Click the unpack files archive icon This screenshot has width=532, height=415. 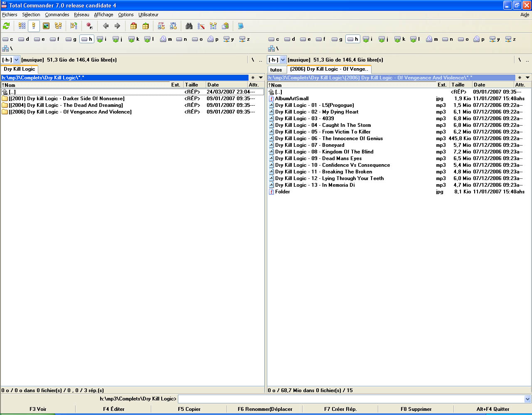click(145, 26)
